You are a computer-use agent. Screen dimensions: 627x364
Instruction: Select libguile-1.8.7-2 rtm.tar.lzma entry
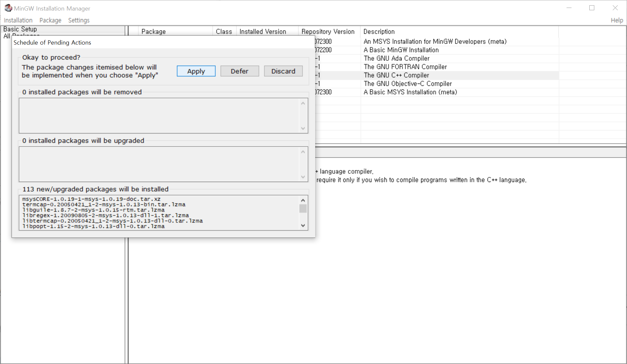point(93,210)
